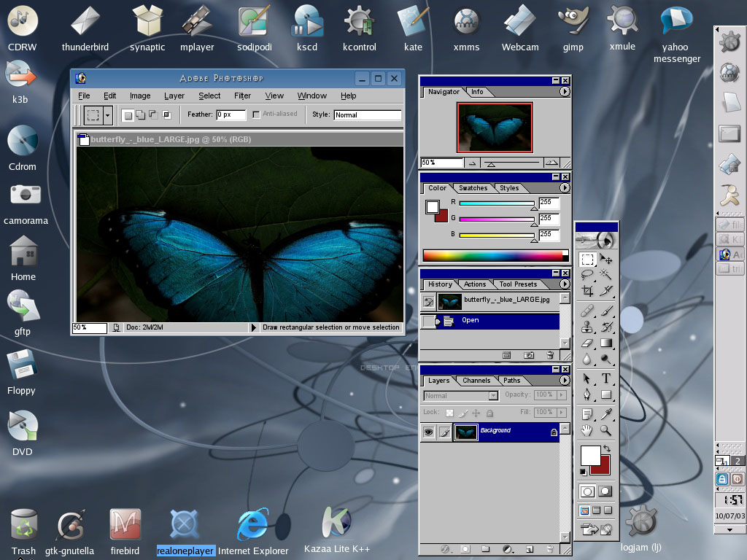Select the Type tool

pyautogui.click(x=606, y=378)
